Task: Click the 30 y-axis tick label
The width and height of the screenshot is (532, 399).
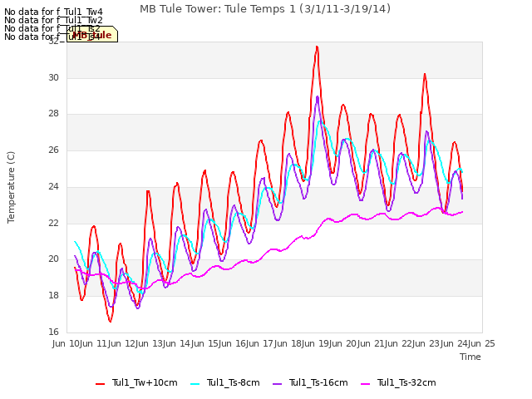Action: point(53,77)
